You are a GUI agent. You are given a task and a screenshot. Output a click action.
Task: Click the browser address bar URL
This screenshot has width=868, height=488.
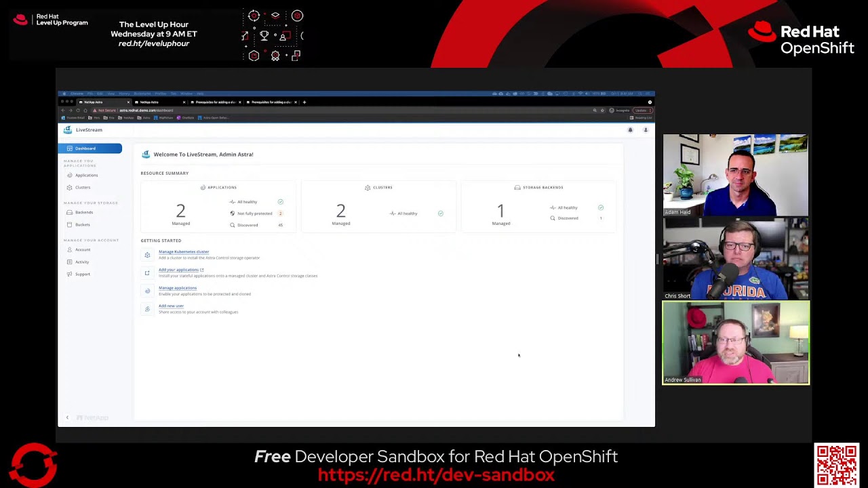click(146, 110)
